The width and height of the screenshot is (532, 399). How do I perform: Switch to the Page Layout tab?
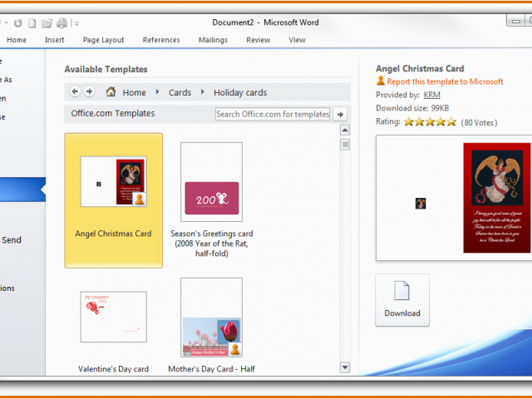tap(103, 40)
